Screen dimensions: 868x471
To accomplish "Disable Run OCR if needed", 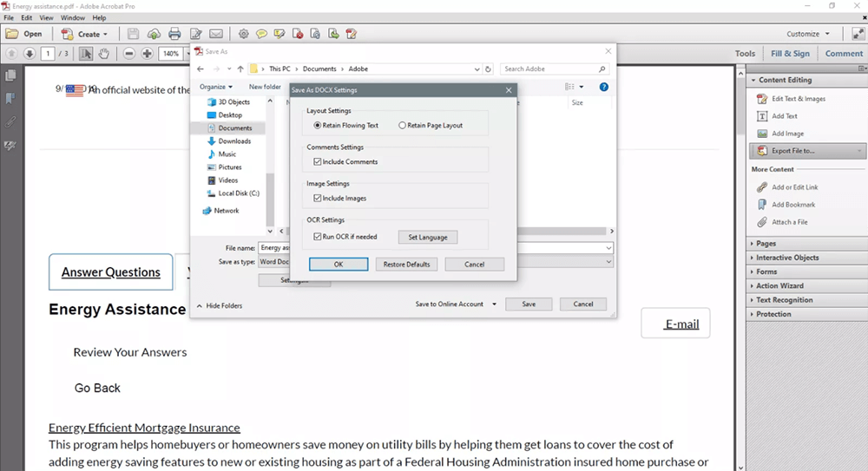I will (318, 237).
